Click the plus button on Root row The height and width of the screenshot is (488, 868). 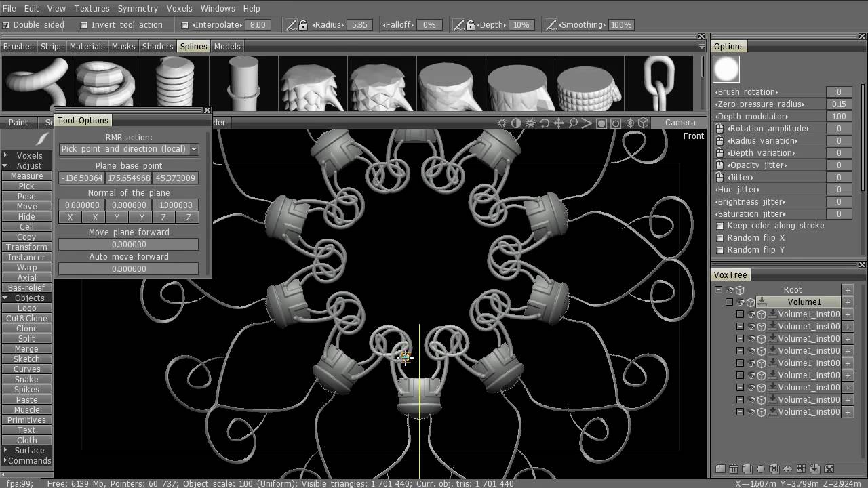point(848,290)
